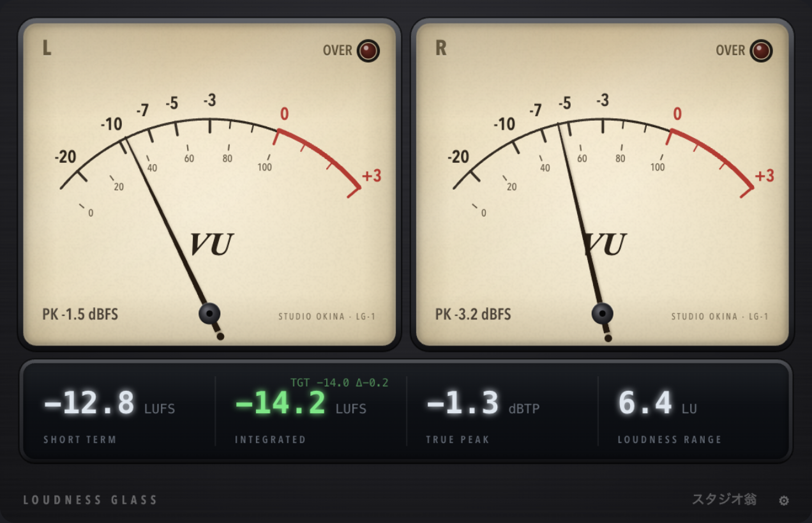Click the left meter -10 scale label
The image size is (812, 523).
click(111, 124)
